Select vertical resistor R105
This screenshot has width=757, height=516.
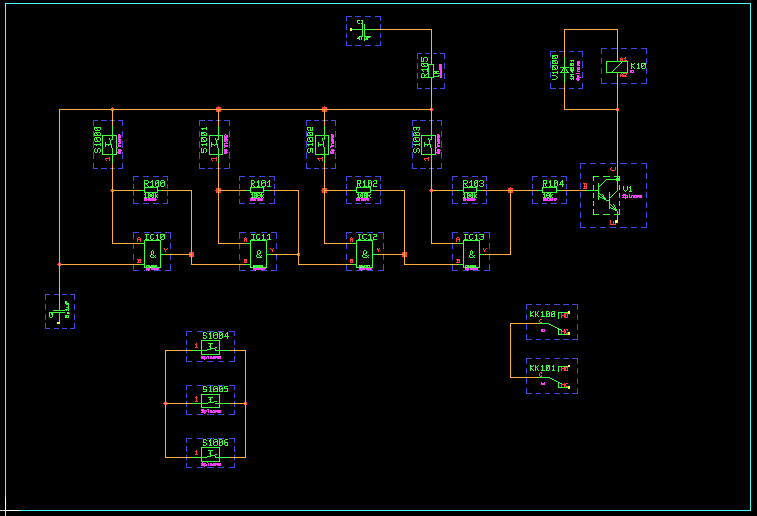coord(431,71)
